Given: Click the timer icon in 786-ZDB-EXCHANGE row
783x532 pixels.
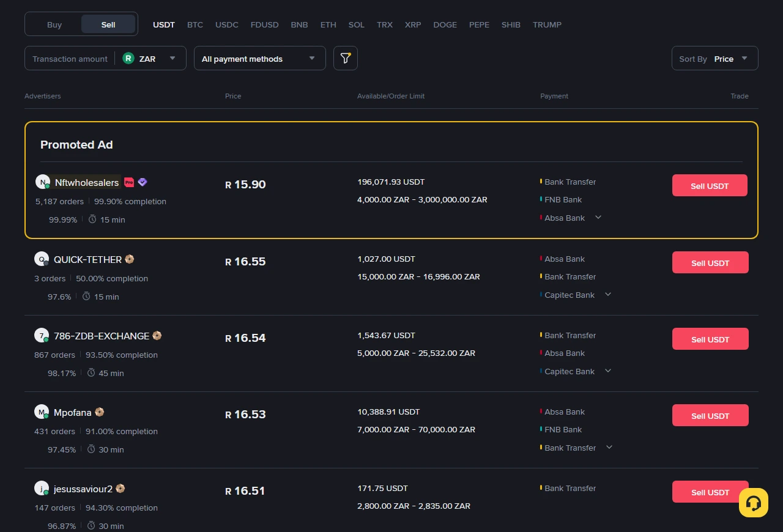Looking at the screenshot, I should (91, 372).
